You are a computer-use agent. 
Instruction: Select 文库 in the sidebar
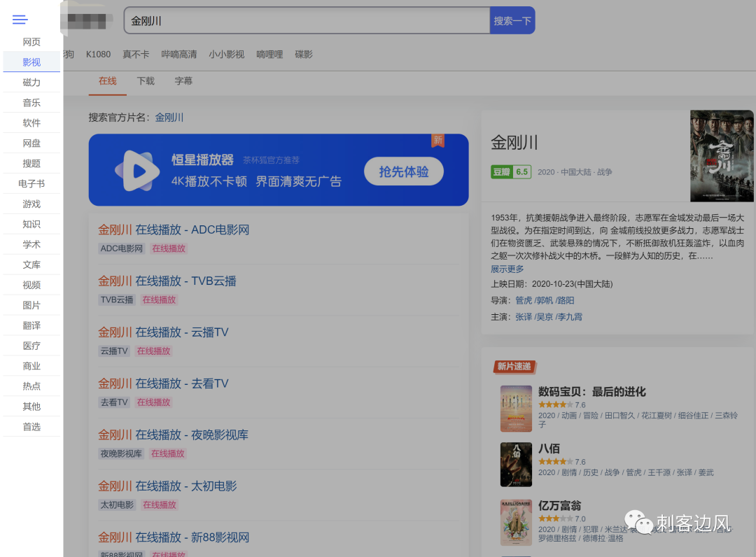click(31, 265)
